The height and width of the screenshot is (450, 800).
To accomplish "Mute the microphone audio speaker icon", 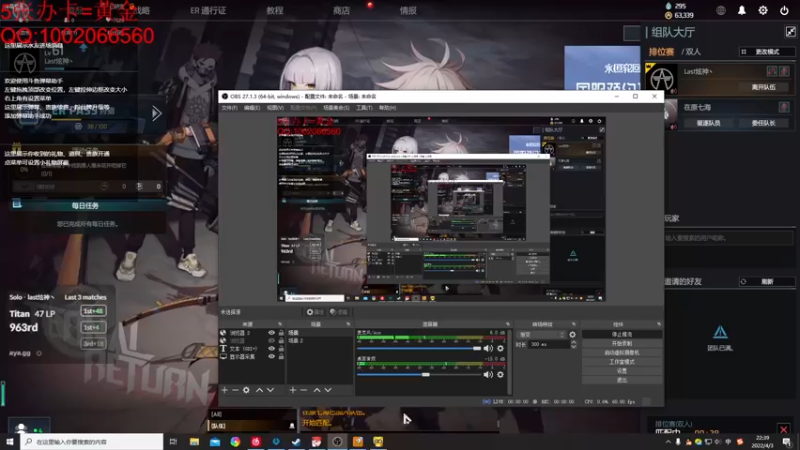I will 488,348.
